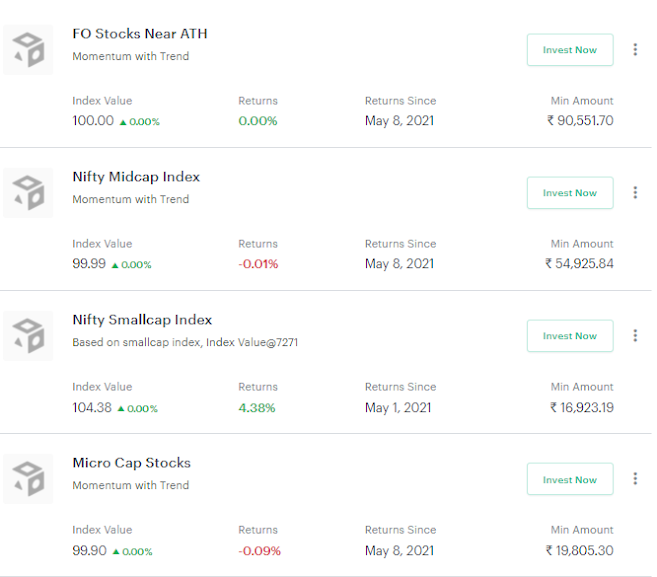Open the Nifty Smallcap Index title
This screenshot has width=657, height=577.
point(142,320)
